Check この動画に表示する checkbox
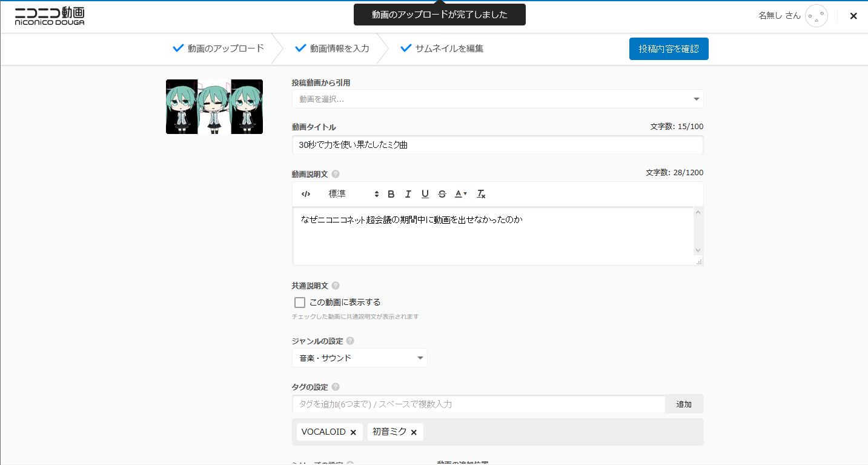Image resolution: width=868 pixels, height=465 pixels. pyautogui.click(x=299, y=303)
